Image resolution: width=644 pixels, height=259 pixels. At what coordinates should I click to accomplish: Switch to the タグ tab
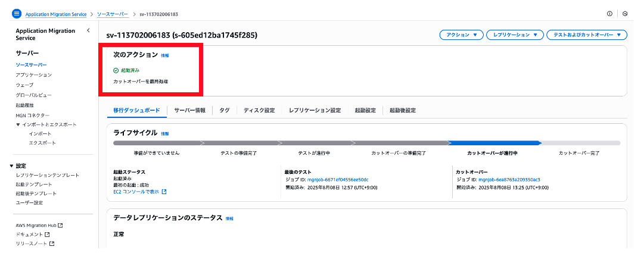click(225, 110)
